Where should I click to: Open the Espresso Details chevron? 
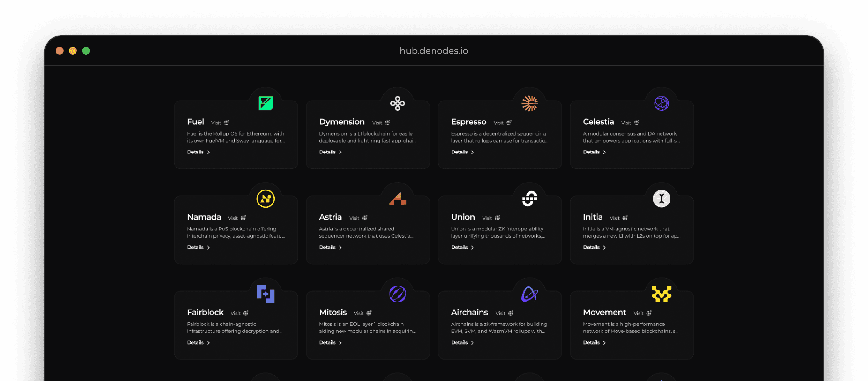click(473, 152)
